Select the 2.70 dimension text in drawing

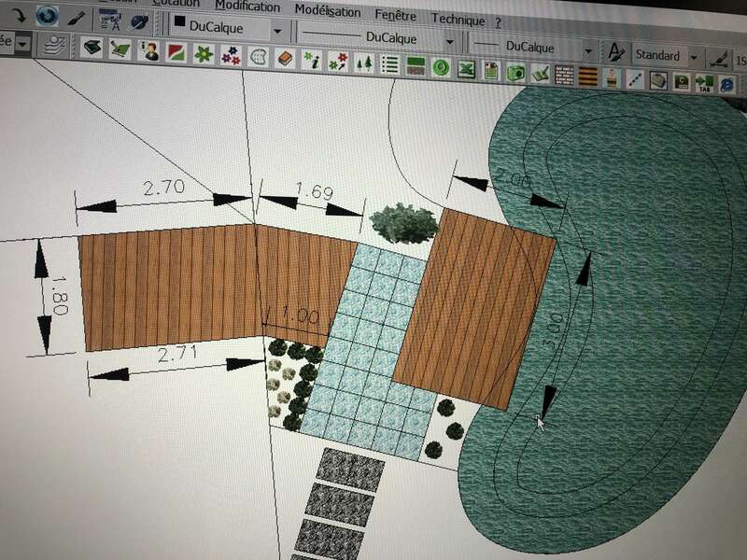[163, 187]
